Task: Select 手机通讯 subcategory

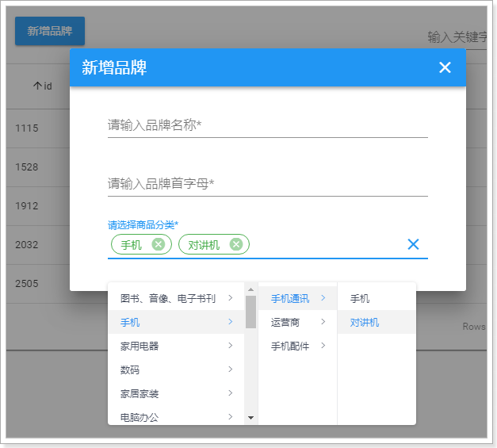Action: click(297, 299)
